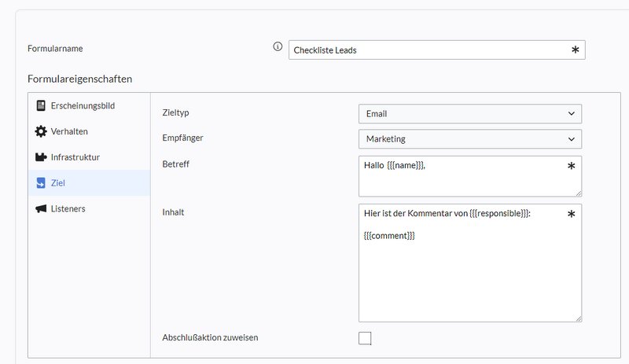Image resolution: width=629 pixels, height=364 pixels.
Task: Click the Ziel target icon
Action: point(41,183)
